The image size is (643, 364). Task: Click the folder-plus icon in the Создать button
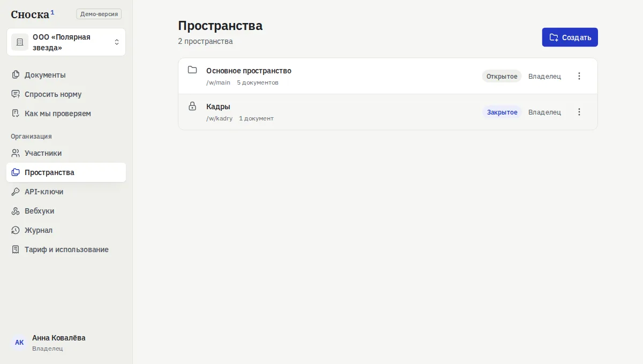[554, 37]
